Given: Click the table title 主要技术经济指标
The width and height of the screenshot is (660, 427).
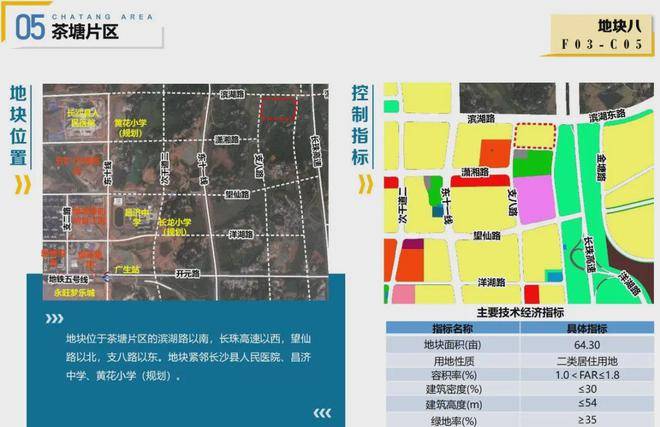Looking at the screenshot, I should pyautogui.click(x=520, y=312).
